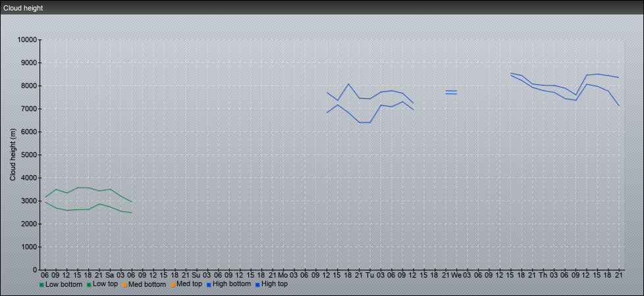The image size is (644, 296).
Task: Select the 'Med bottom' legend label
Action: coord(147,284)
